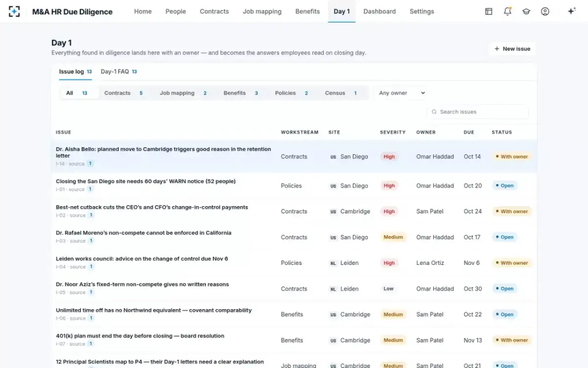This screenshot has height=368, width=588.
Task: Open the San Diego WARN notice issue
Action: coord(146,181)
